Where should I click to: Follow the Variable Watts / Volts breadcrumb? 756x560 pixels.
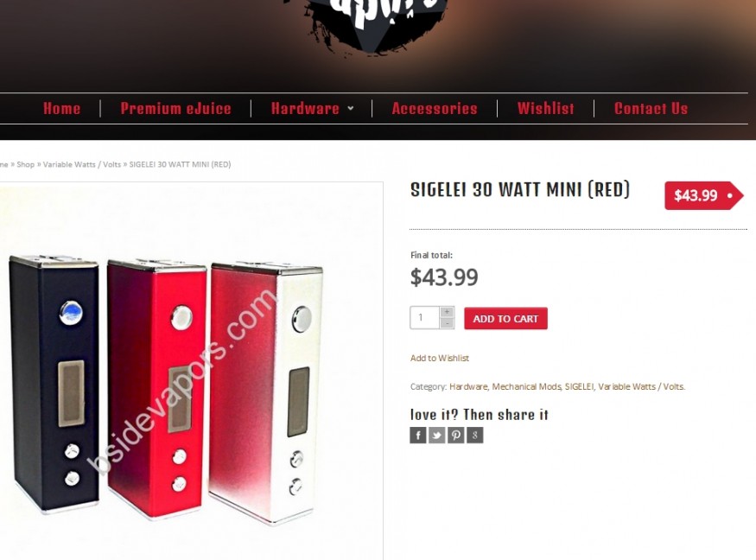coord(82,164)
